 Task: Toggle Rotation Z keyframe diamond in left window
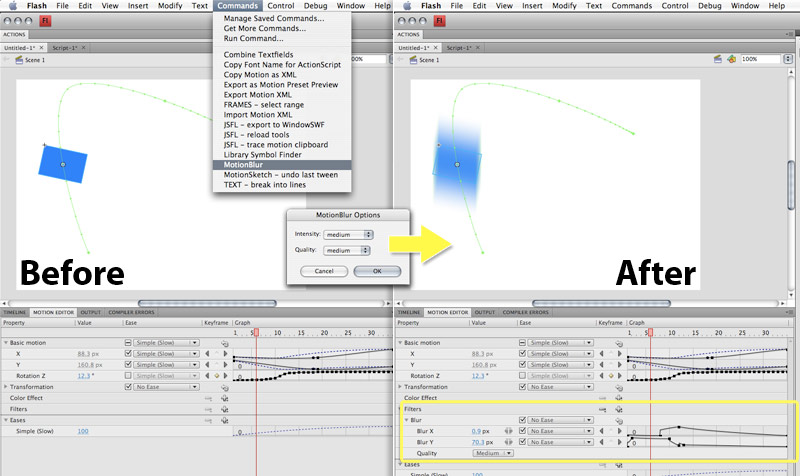(x=216, y=376)
